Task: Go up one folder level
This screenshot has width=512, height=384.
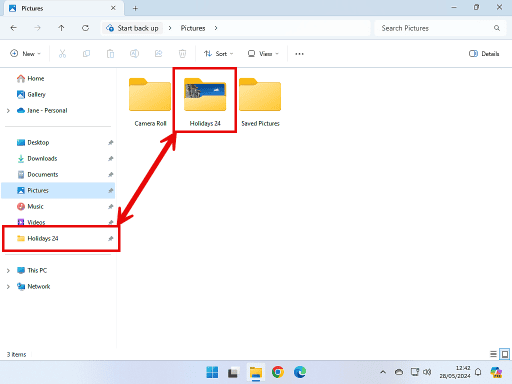Action: (x=61, y=28)
